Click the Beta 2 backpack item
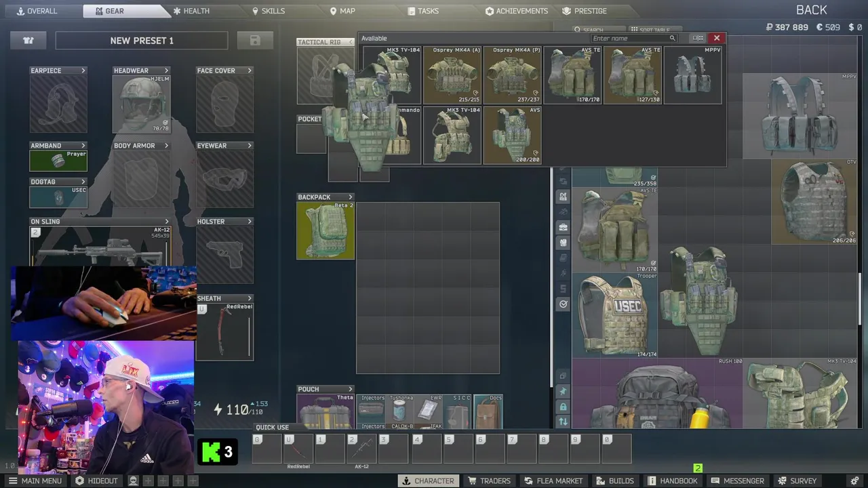 (x=325, y=230)
